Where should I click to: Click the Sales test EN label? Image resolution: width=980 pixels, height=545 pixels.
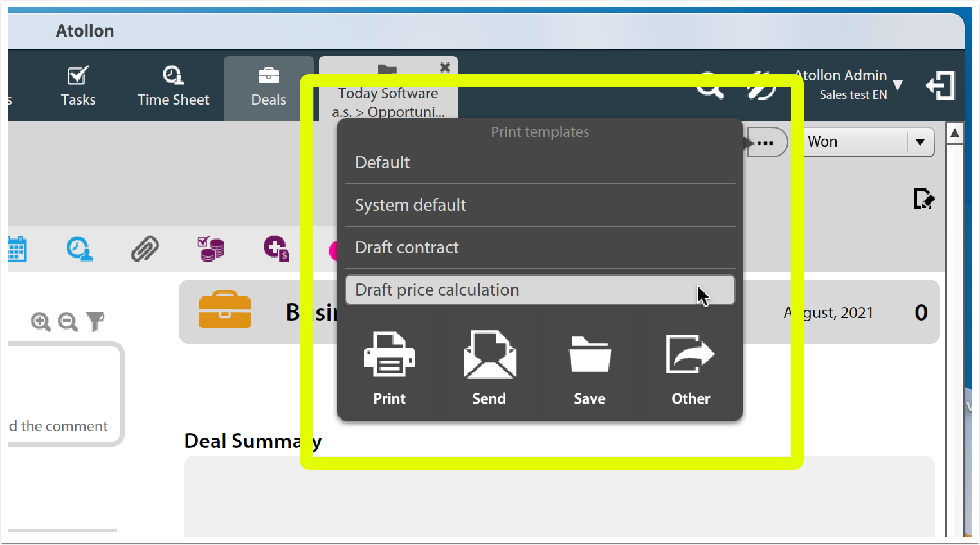point(853,94)
